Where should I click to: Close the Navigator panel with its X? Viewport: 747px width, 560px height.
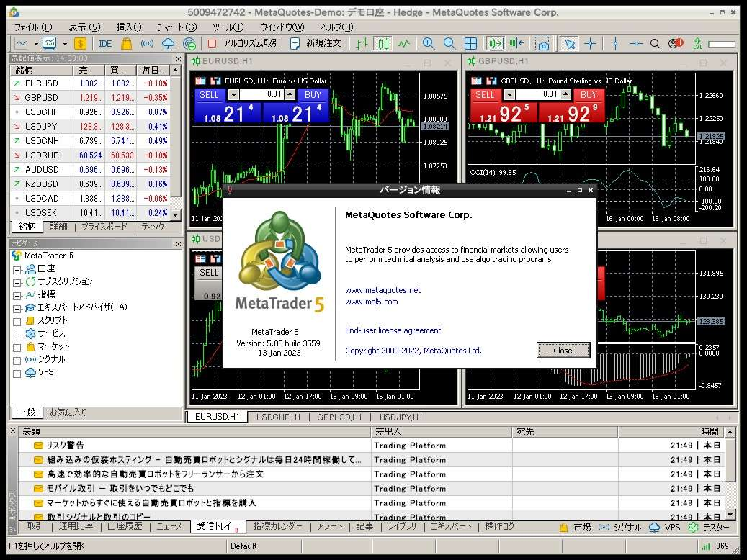coord(178,244)
